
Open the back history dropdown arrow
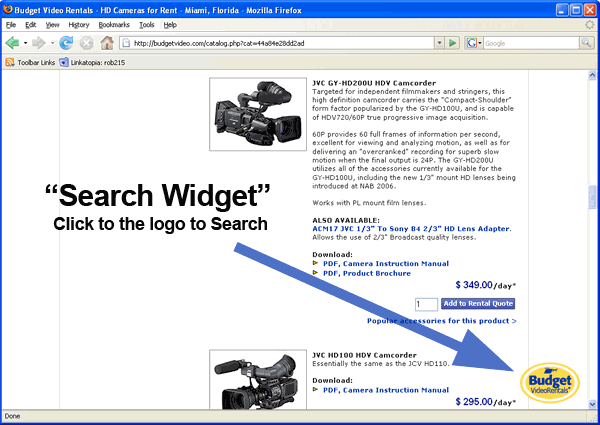click(x=25, y=43)
